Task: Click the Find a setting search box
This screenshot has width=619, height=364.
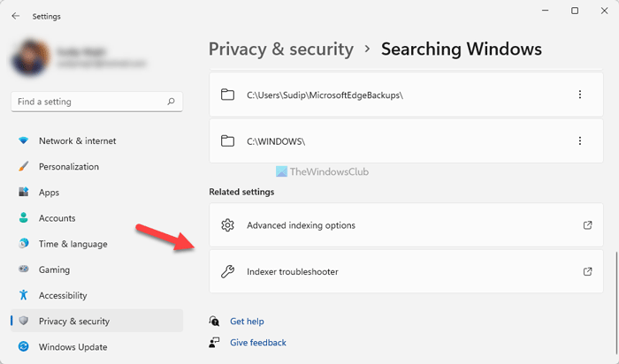Action: 88,102
